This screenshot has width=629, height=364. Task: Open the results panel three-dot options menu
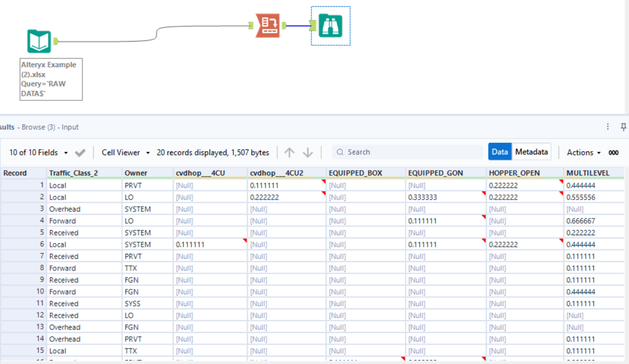point(608,127)
